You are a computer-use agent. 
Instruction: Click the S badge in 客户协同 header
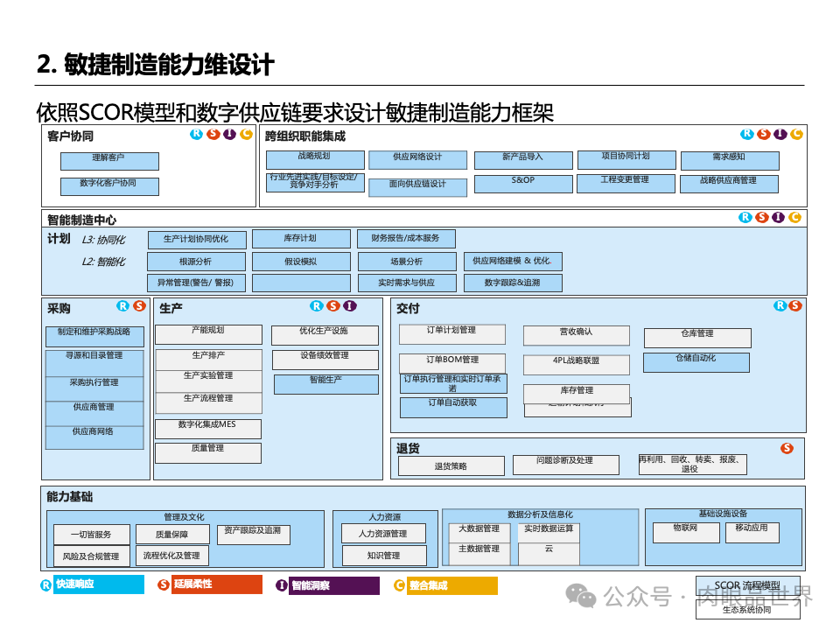(213, 134)
